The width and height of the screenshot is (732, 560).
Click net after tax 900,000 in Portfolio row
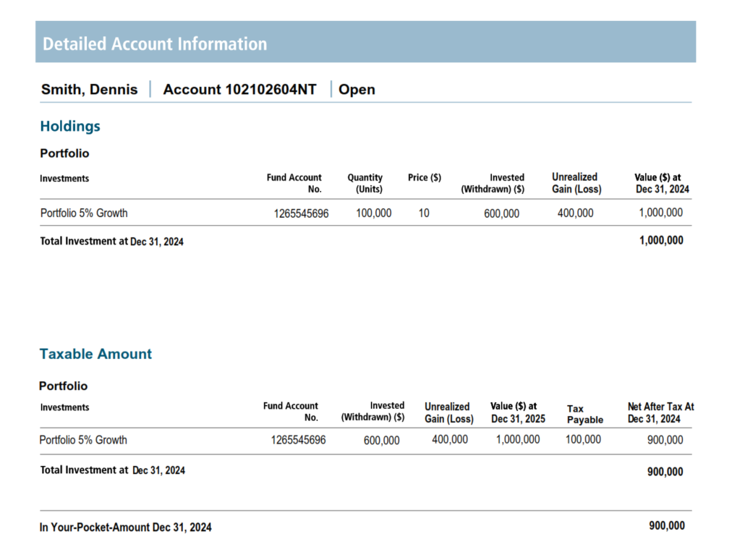click(665, 440)
